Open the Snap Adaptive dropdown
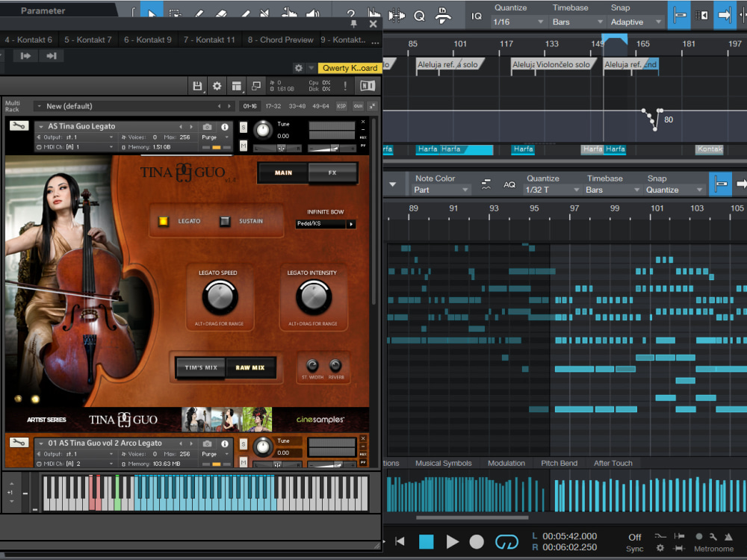747x560 pixels. tap(636, 22)
